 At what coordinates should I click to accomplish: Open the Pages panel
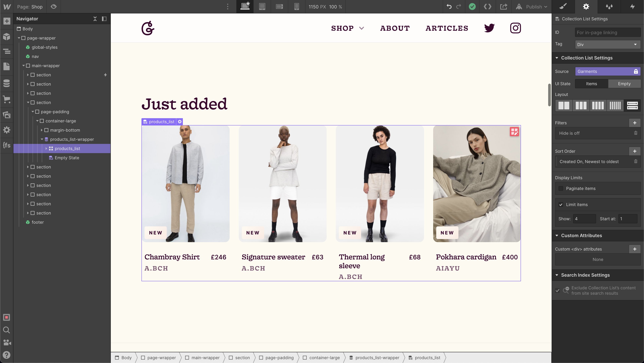pyautogui.click(x=7, y=66)
